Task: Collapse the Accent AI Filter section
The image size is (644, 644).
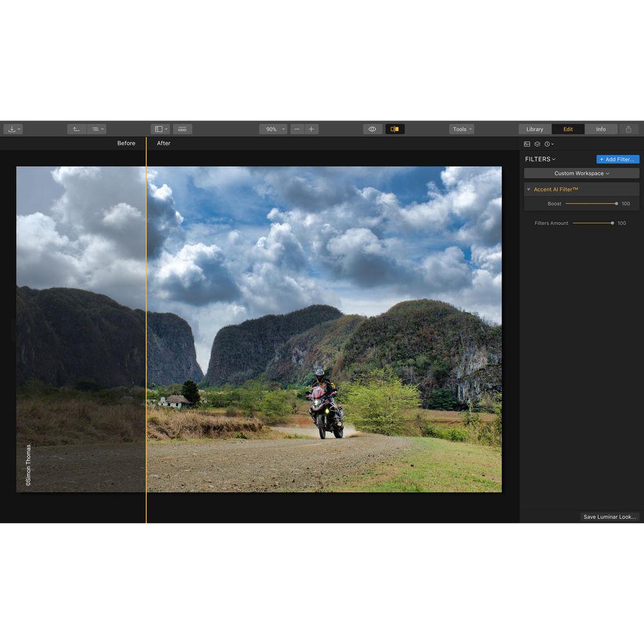Action: 528,189
